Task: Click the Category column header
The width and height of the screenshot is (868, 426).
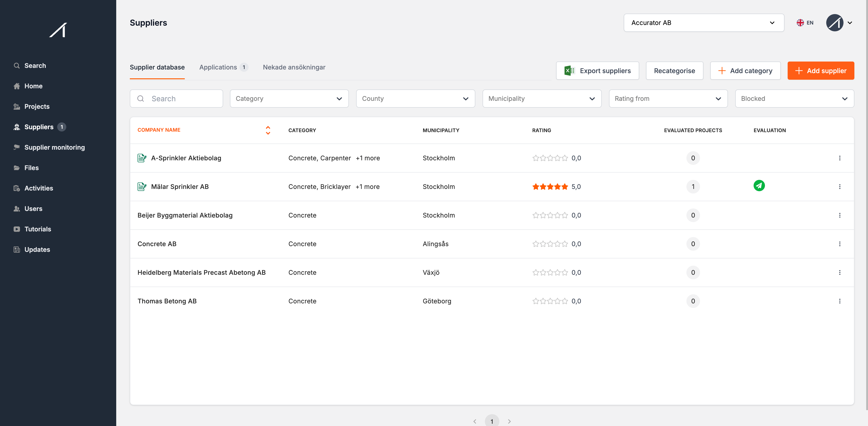Action: 302,130
